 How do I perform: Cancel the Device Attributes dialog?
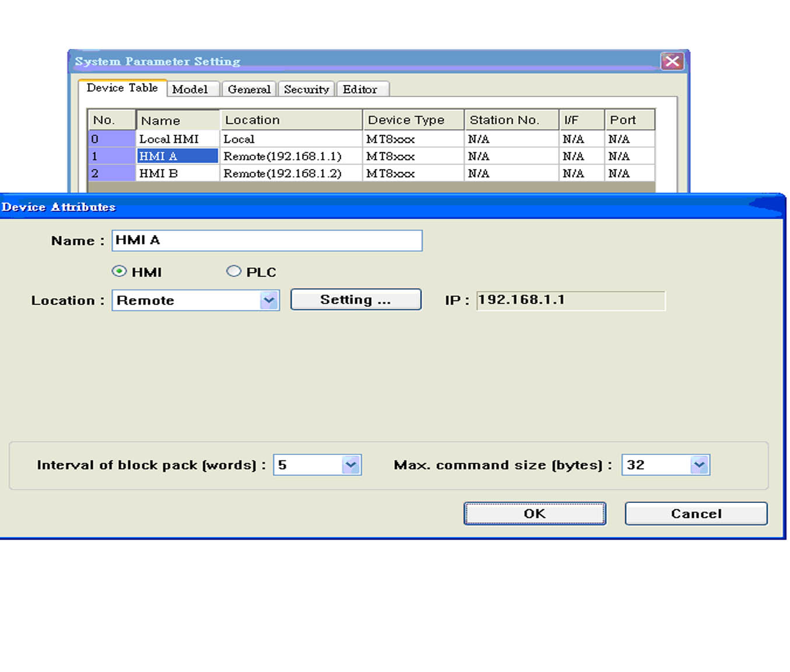[695, 514]
